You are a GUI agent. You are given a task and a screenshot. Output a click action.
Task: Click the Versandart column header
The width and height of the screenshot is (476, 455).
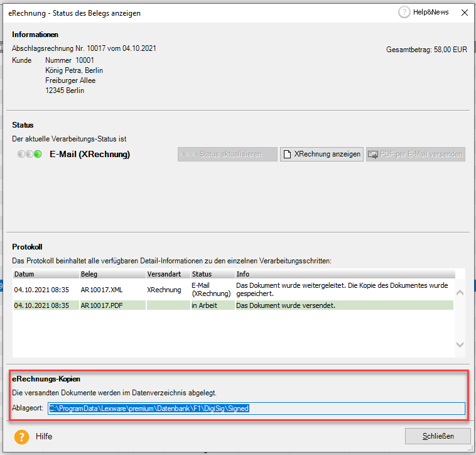(x=167, y=274)
